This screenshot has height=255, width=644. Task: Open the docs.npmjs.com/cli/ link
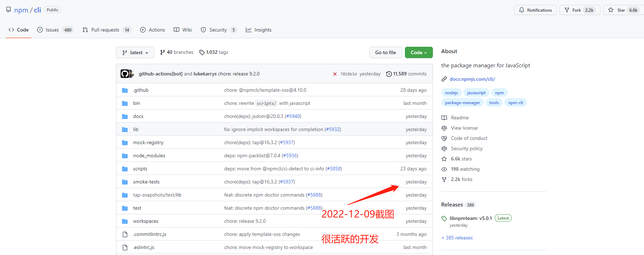[x=472, y=79]
